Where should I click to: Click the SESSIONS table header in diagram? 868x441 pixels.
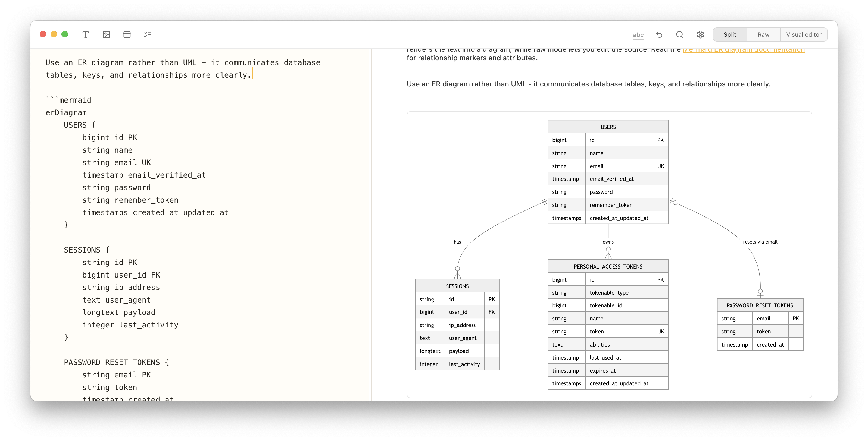457,286
